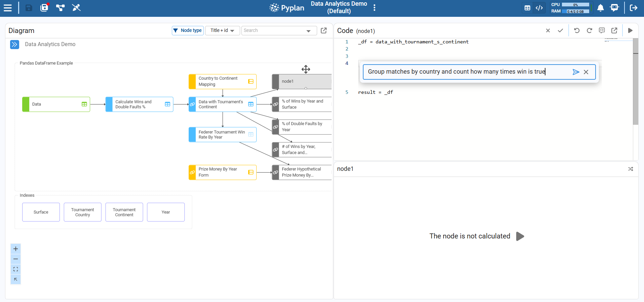Select the Tournament Country index node
The width and height of the screenshot is (644, 302).
[x=82, y=212]
